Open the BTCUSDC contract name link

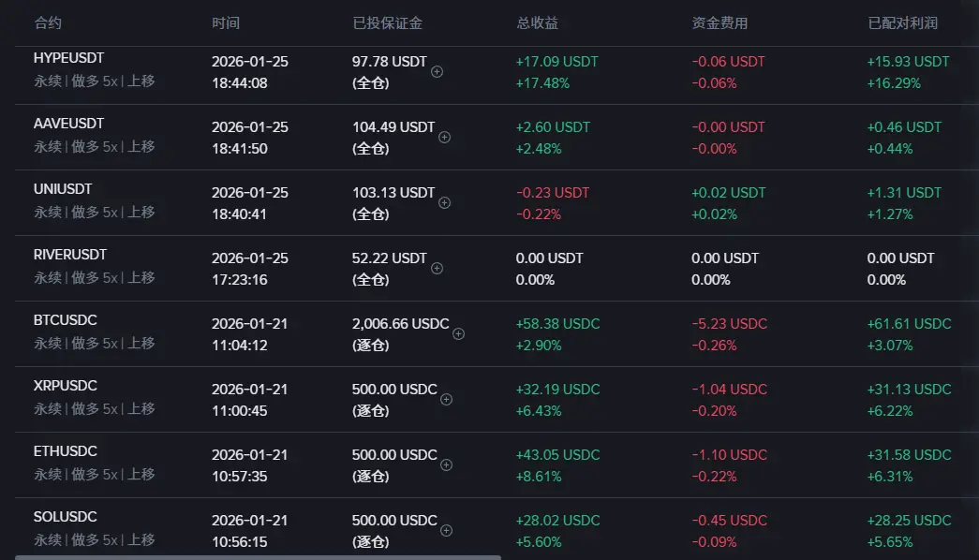[x=65, y=320]
